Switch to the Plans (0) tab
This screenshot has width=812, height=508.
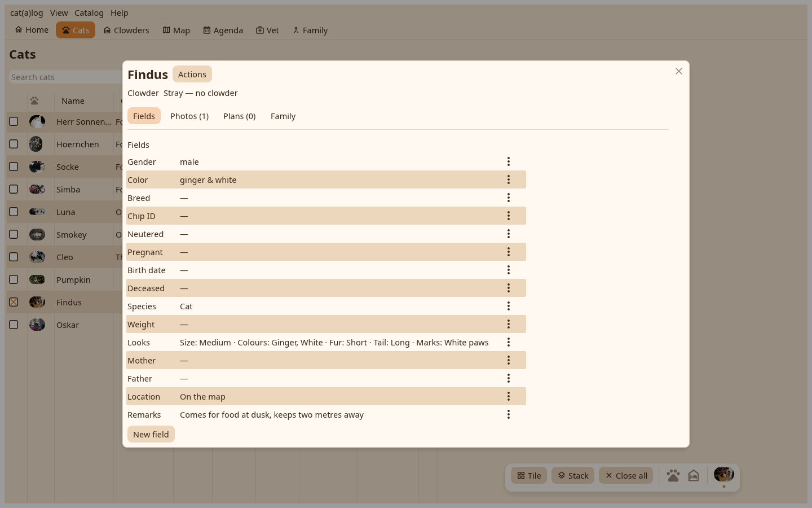pos(240,116)
